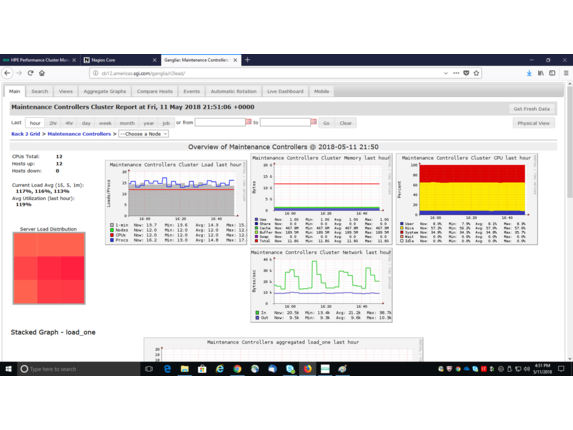The image size is (573, 430).
Task: Open page actions three-dot menu in address bar
Action: tap(456, 73)
